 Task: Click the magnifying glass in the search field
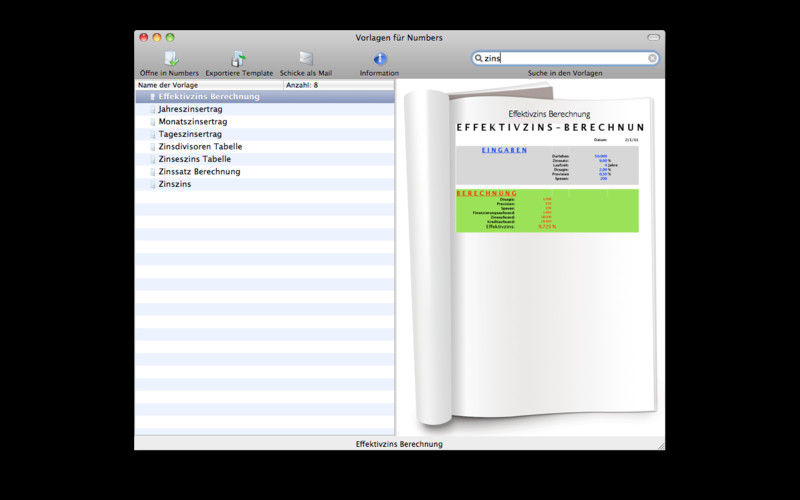point(479,58)
